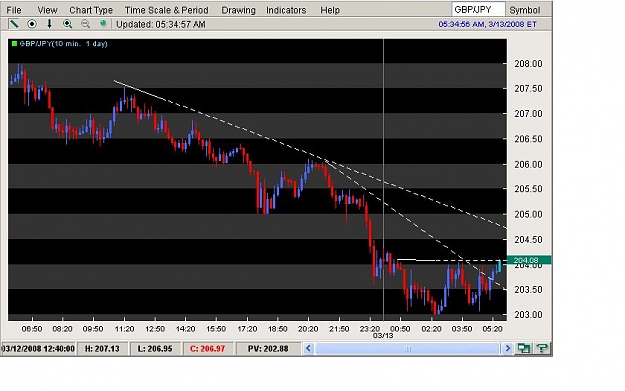Click the crosshair target tool icon
625x391 pixels.
[32, 24]
